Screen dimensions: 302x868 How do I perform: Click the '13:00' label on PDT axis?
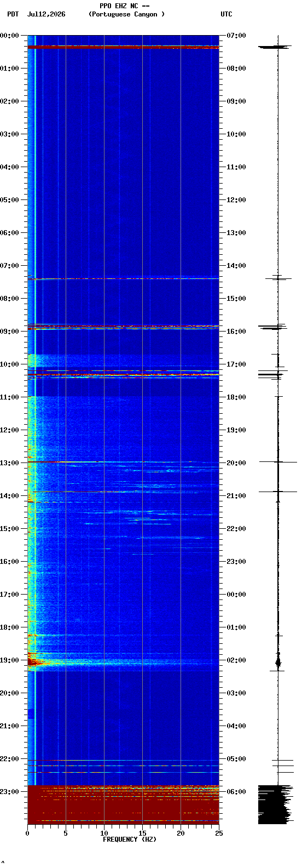[9, 463]
